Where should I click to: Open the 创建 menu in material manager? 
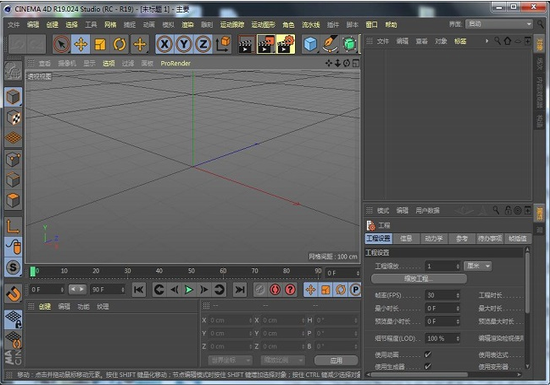[45, 306]
